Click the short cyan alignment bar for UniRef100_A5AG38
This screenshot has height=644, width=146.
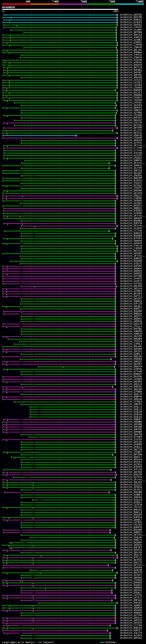tap(40, 135)
